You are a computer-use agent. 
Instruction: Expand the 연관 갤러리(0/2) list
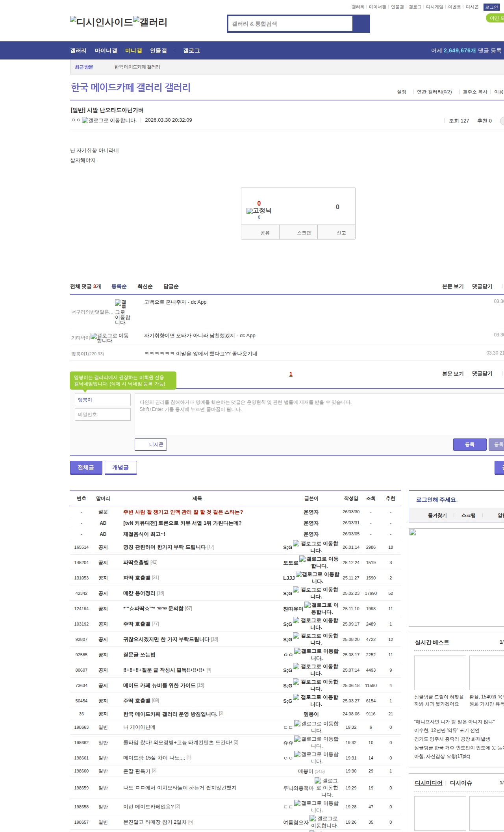click(x=434, y=92)
